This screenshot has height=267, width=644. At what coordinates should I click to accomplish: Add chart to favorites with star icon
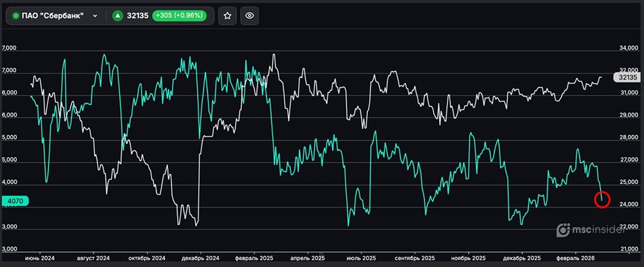point(227,16)
